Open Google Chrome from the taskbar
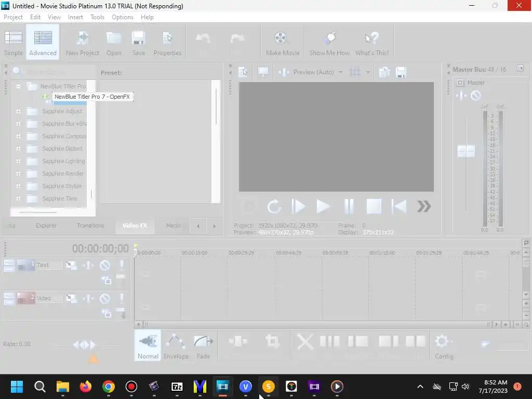This screenshot has height=399, width=532. [109, 387]
